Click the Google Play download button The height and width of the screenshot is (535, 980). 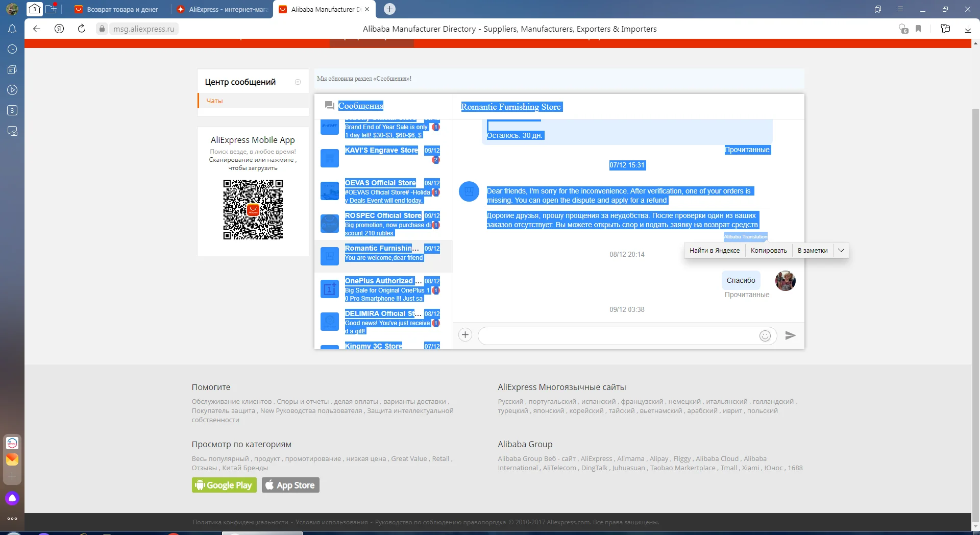224,485
